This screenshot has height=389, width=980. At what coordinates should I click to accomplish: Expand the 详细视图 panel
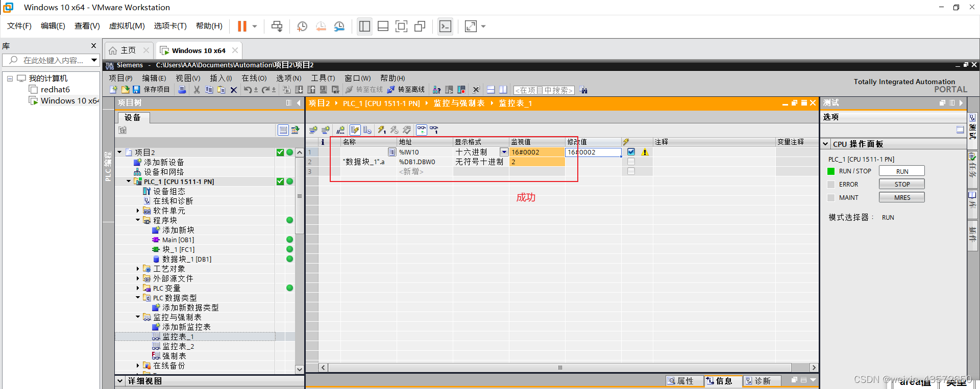(120, 381)
